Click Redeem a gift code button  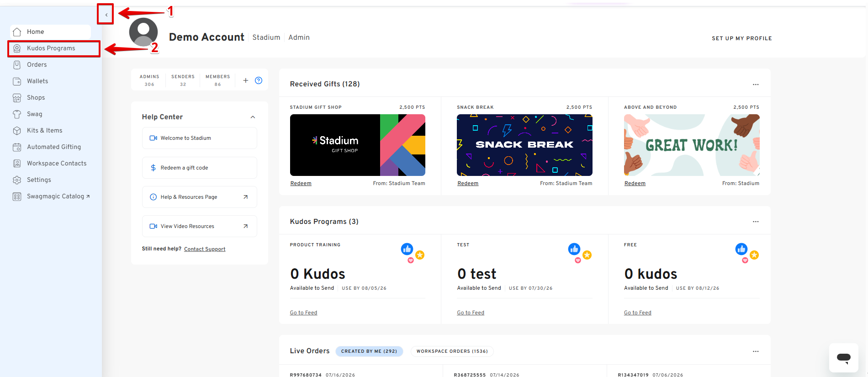[x=200, y=168]
